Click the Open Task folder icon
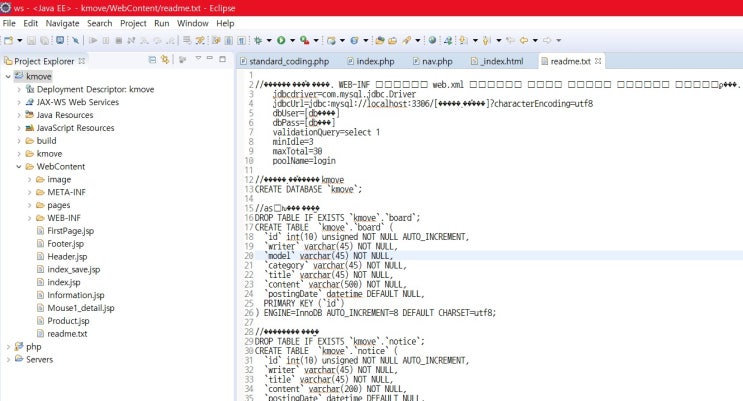Image resolution: width=743 pixels, height=401 pixels. tap(392, 41)
